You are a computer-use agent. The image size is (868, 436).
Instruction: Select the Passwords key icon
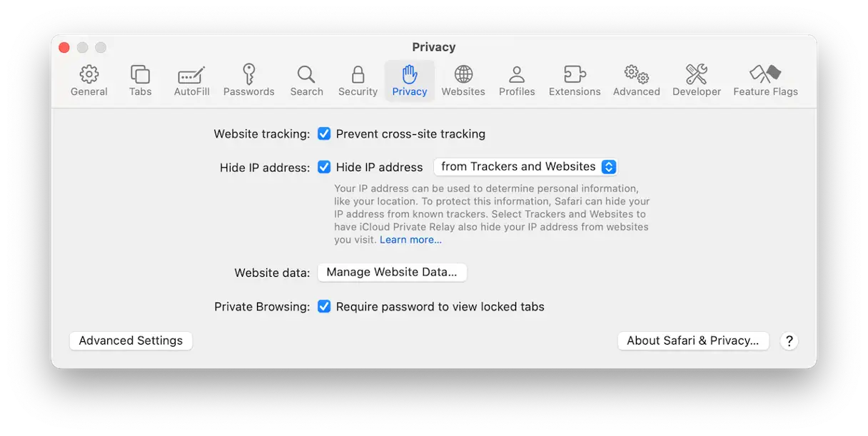[248, 74]
